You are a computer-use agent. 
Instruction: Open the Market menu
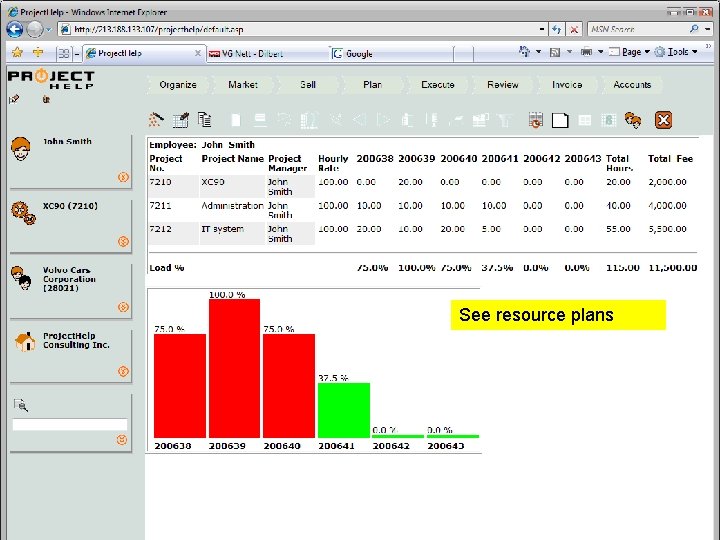point(243,84)
